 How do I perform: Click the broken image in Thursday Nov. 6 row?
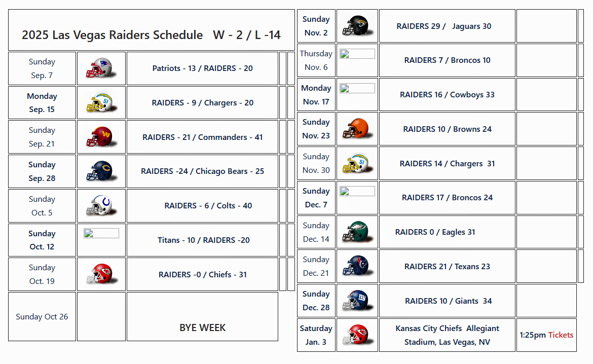pos(357,54)
